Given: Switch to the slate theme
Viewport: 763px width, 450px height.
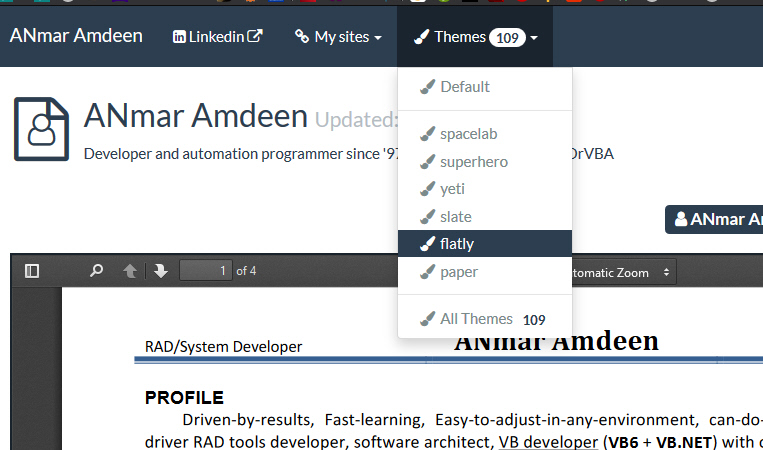Looking at the screenshot, I should pos(455,217).
